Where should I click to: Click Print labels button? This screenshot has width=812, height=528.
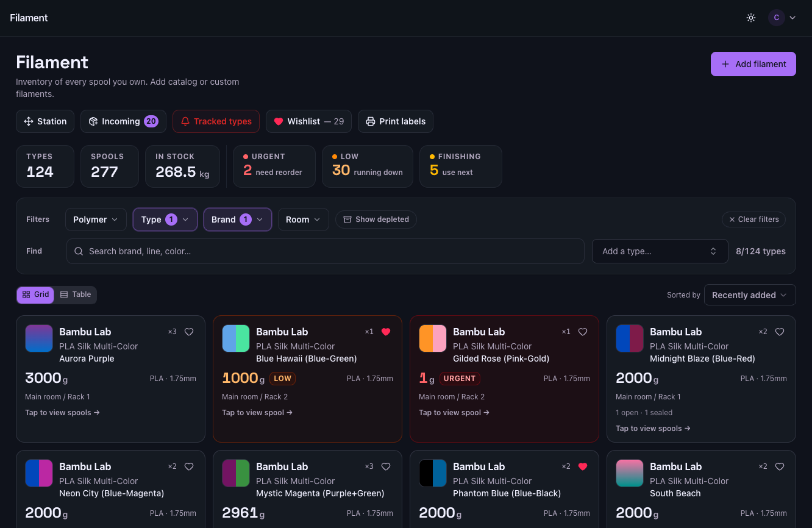(396, 121)
